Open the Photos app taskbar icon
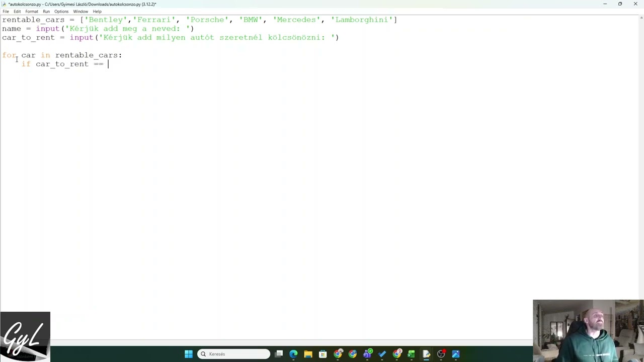This screenshot has height=362, width=644. point(456,354)
